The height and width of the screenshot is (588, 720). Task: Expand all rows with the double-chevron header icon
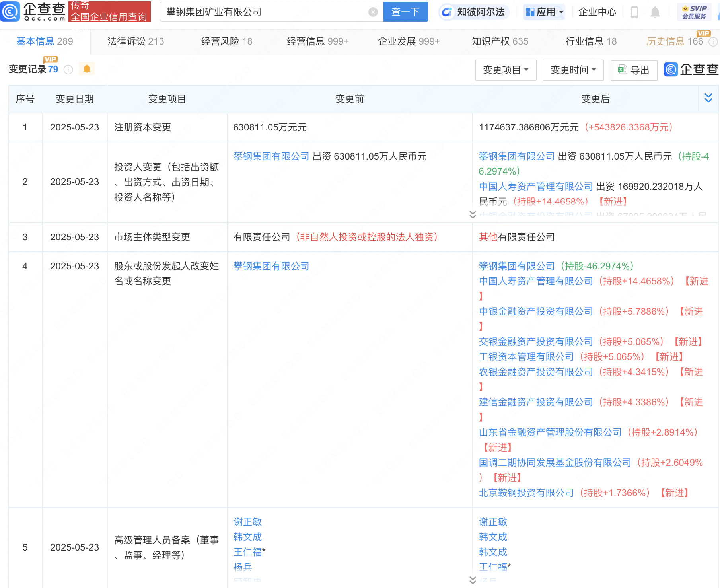[x=708, y=98]
